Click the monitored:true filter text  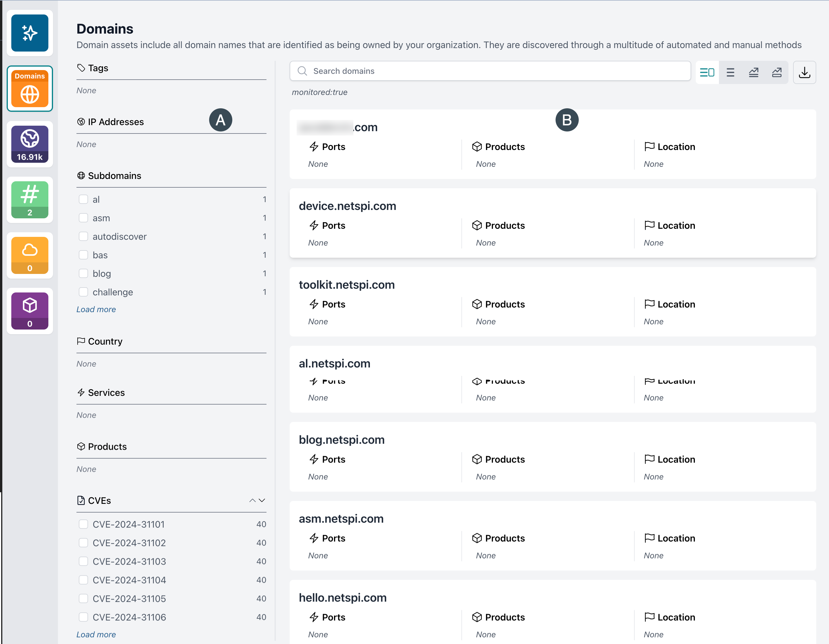(x=319, y=92)
